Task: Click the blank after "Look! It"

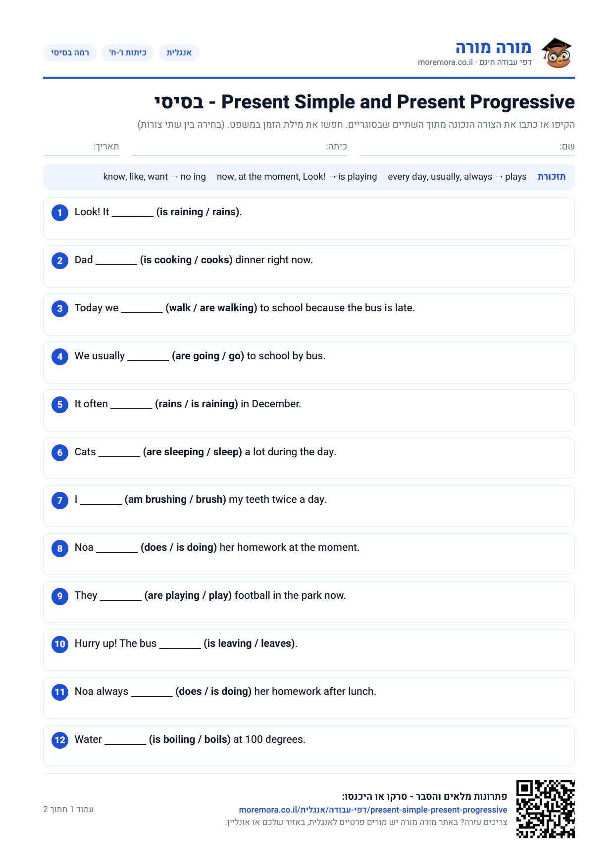Action: [x=133, y=213]
